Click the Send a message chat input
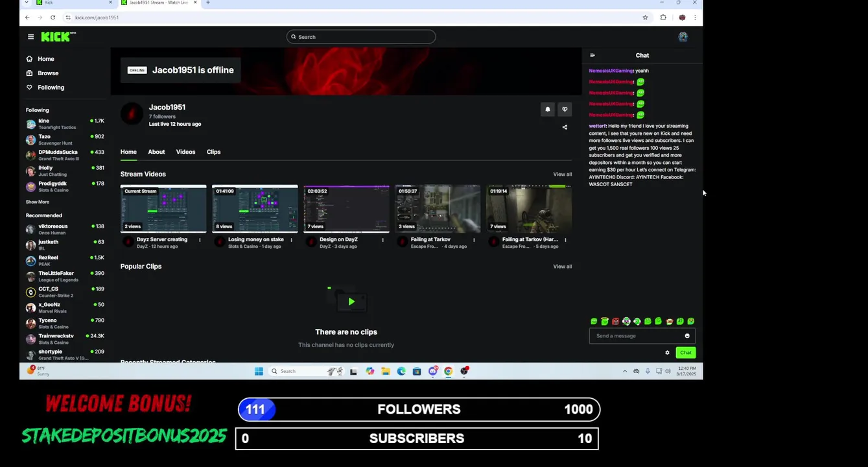The height and width of the screenshot is (467, 868). pos(642,336)
